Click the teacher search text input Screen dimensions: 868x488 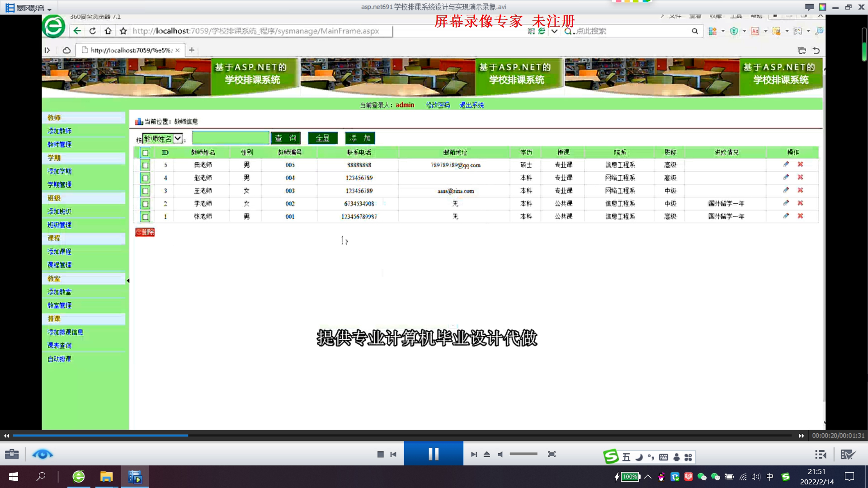(x=231, y=138)
